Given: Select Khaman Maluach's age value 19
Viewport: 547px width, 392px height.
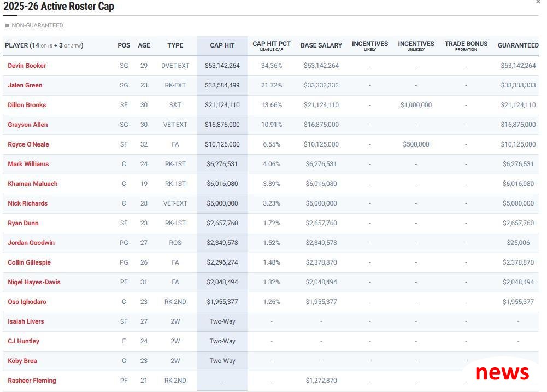Looking at the screenshot, I should click(x=144, y=184).
